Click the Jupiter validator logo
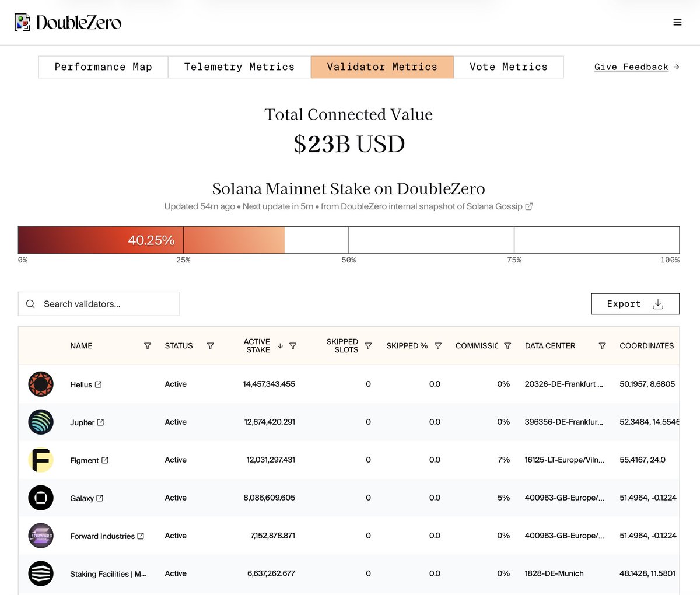700x595 pixels. point(41,422)
